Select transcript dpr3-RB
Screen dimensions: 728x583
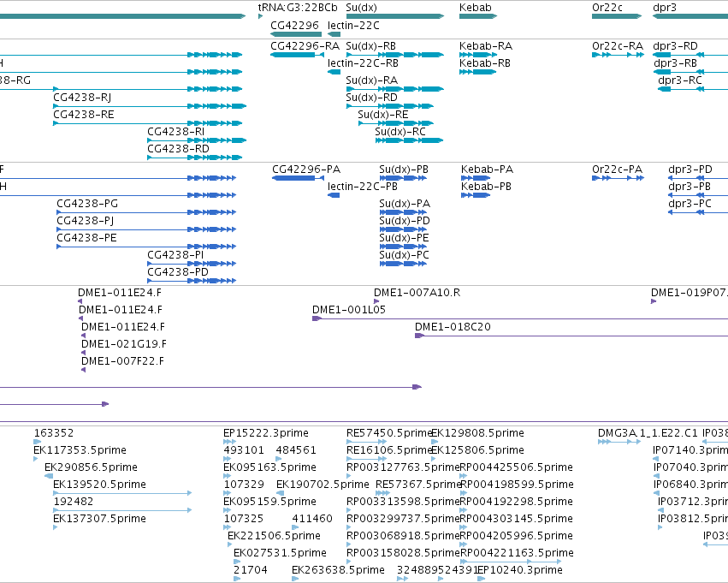click(690, 72)
